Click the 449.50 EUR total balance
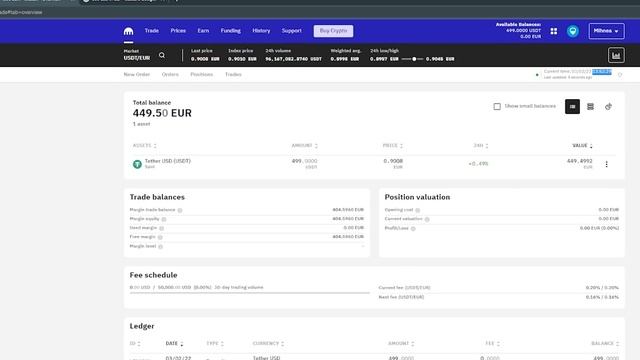The height and width of the screenshot is (360, 640). 162,113
